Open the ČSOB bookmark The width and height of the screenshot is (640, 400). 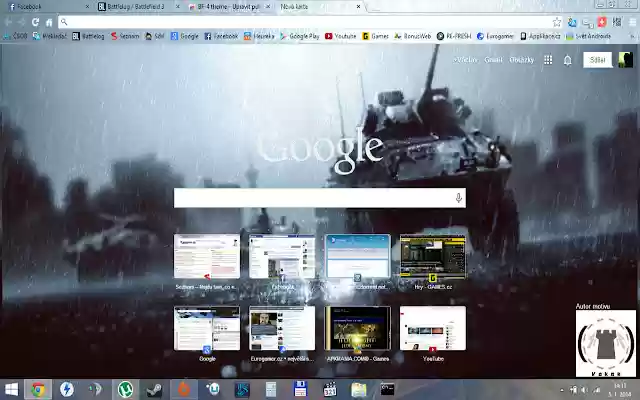pos(15,36)
